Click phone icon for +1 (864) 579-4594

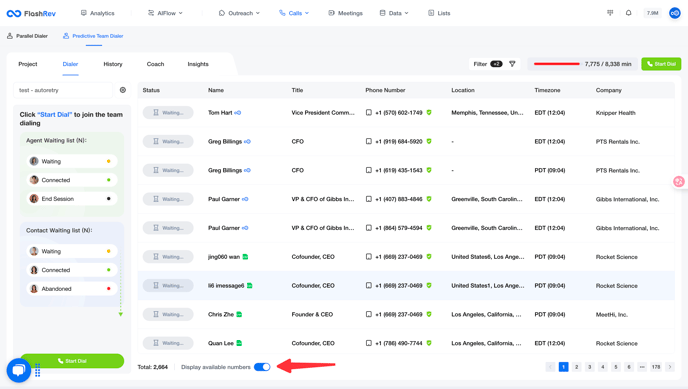[x=369, y=228]
